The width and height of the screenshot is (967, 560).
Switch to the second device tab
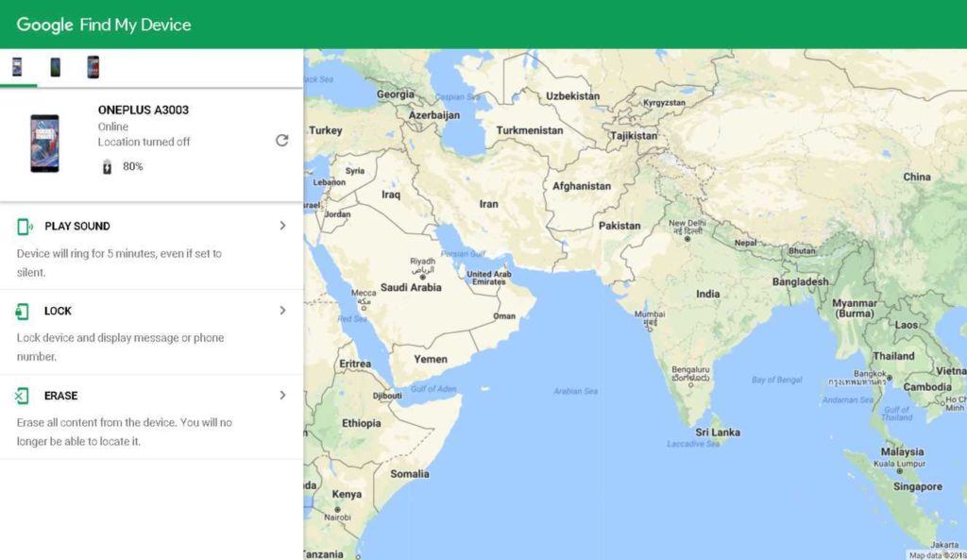point(55,67)
